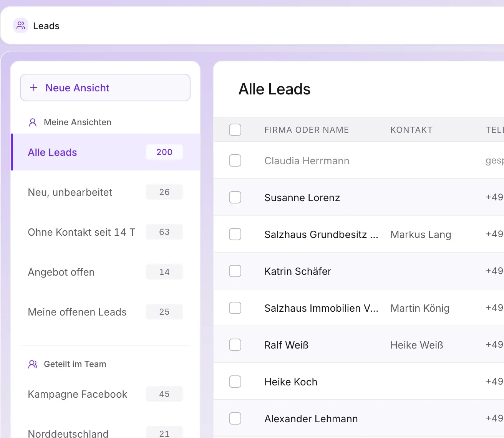Open lead Katrin Schäfer

298,271
